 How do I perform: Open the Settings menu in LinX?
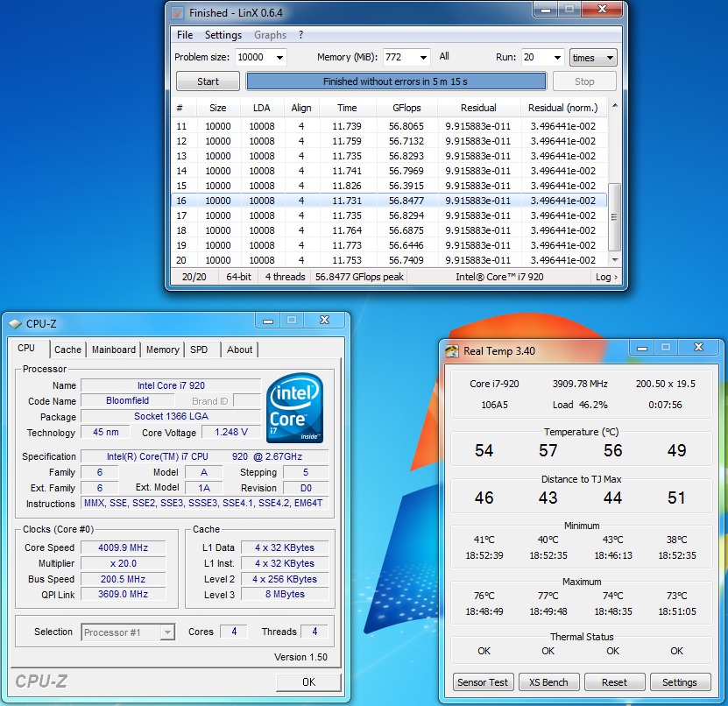(223, 35)
